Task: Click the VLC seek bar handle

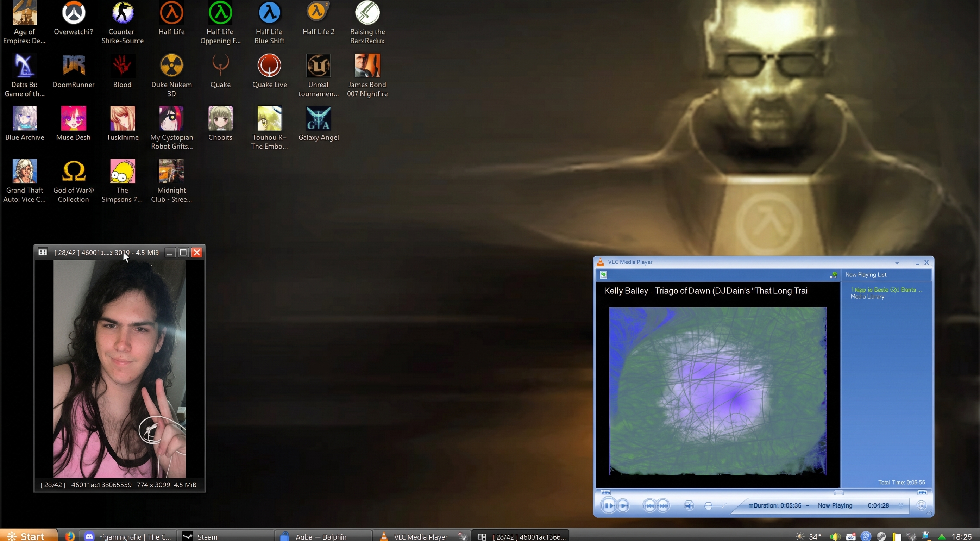Action: pos(838,492)
